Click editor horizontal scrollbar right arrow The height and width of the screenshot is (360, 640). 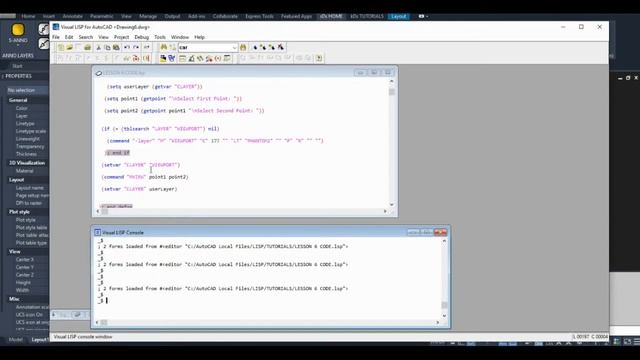pyautogui.click(x=385, y=211)
